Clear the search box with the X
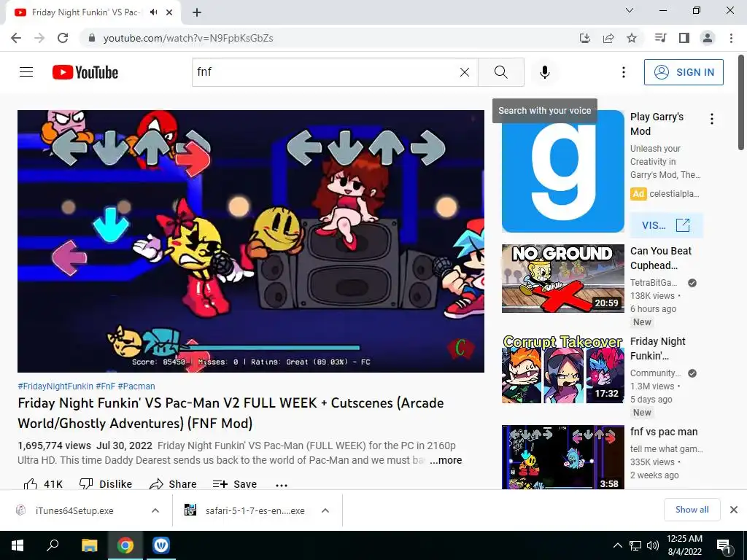This screenshot has width=747, height=560. (465, 72)
